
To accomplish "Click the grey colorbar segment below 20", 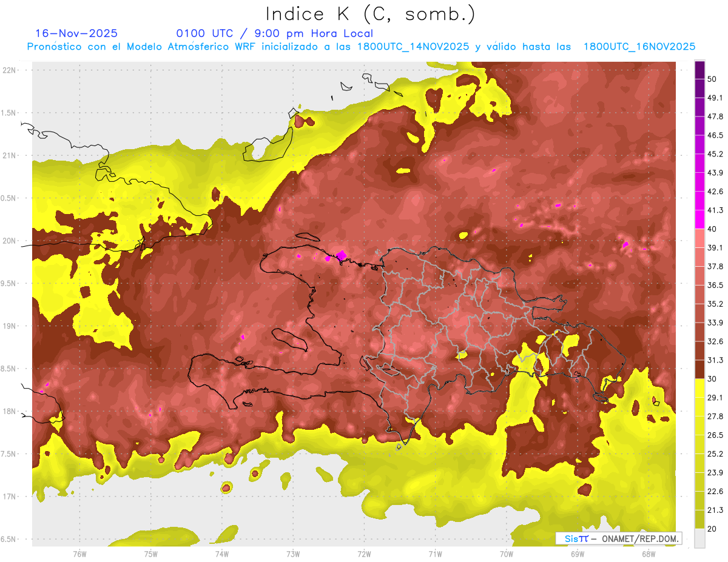I will (699, 538).
